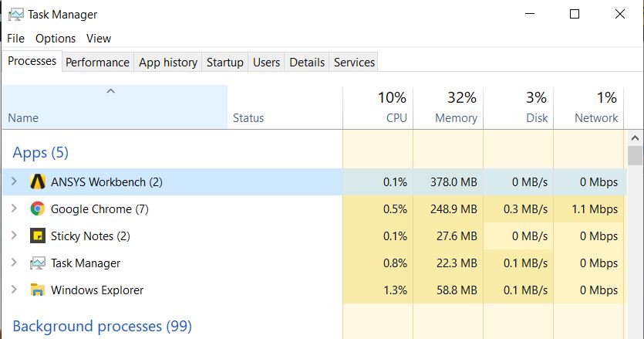Click the Task Manager process icon
The height and width of the screenshot is (339, 644).
tap(37, 263)
